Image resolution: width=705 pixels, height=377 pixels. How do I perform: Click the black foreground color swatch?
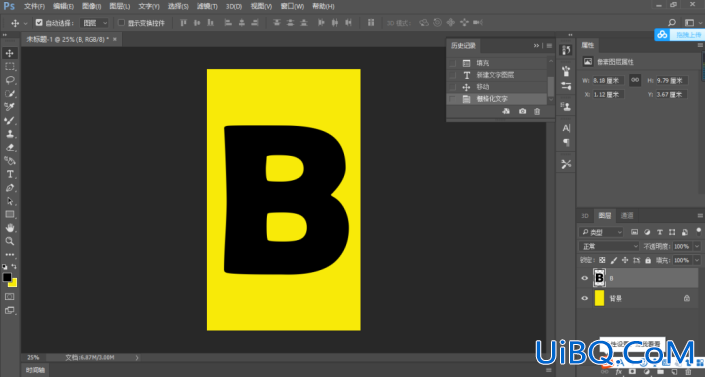pyautogui.click(x=6, y=277)
